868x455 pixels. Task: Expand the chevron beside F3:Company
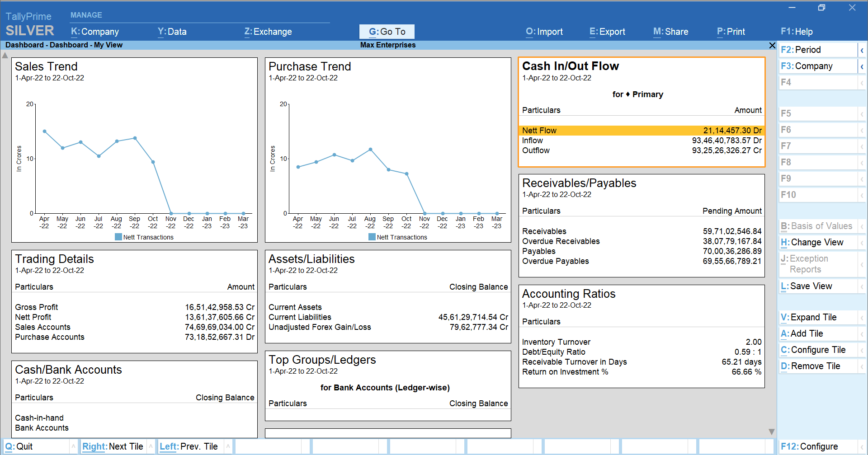863,66
